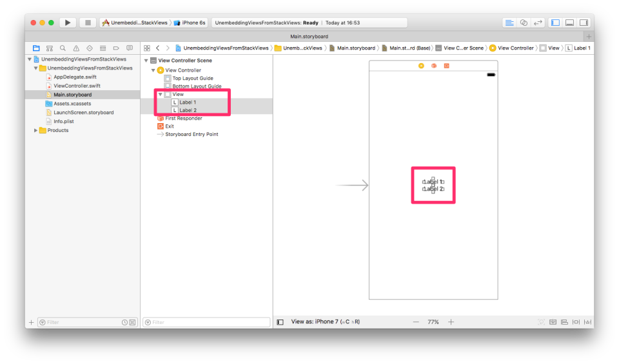Toggle the Debug area visibility
This screenshot has width=619, height=364.
569,23
